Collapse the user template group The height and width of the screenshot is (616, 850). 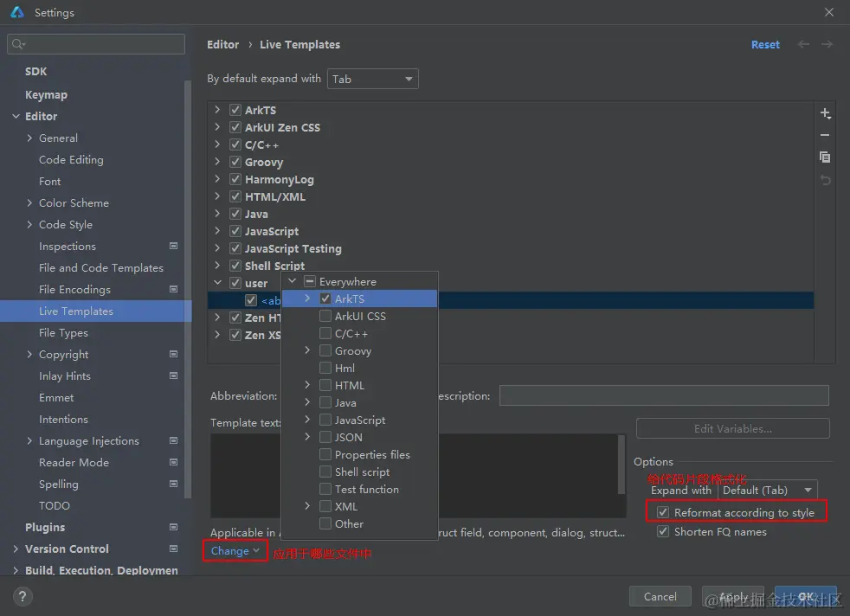(x=217, y=282)
